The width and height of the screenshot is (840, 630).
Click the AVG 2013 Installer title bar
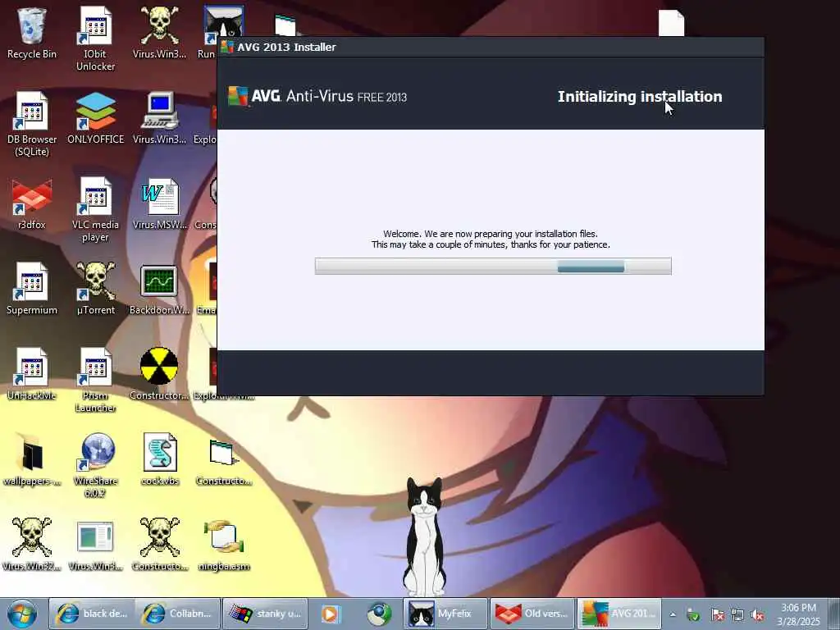pos(491,47)
